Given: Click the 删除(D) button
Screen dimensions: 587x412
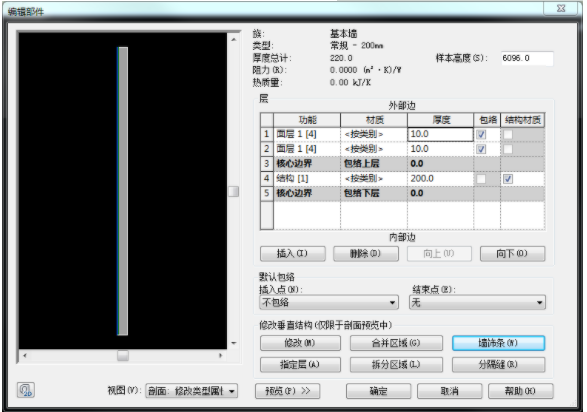Looking at the screenshot, I should point(365,254).
